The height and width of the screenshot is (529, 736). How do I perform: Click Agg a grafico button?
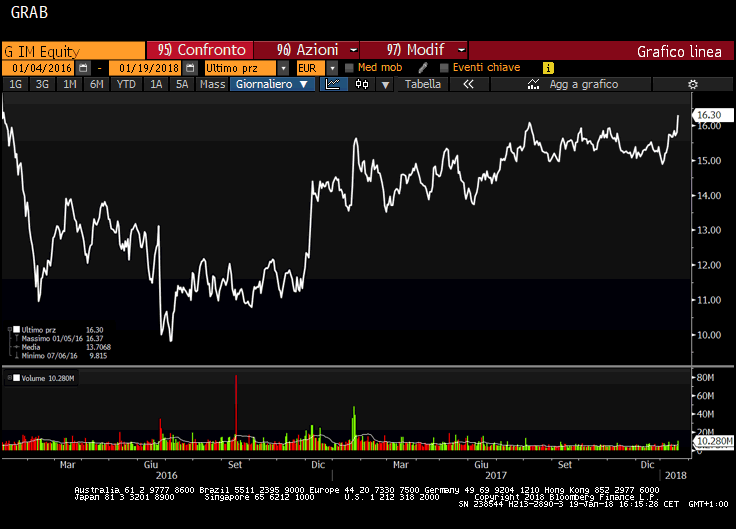[571, 84]
